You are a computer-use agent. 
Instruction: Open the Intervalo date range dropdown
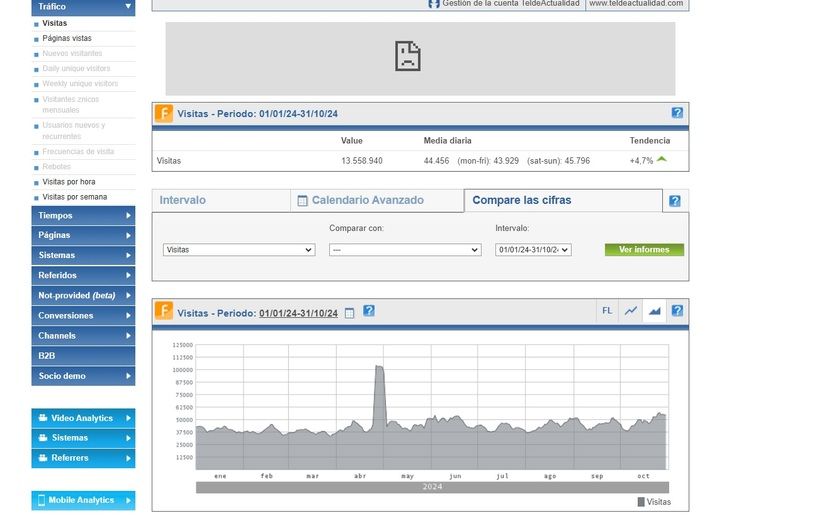[533, 250]
